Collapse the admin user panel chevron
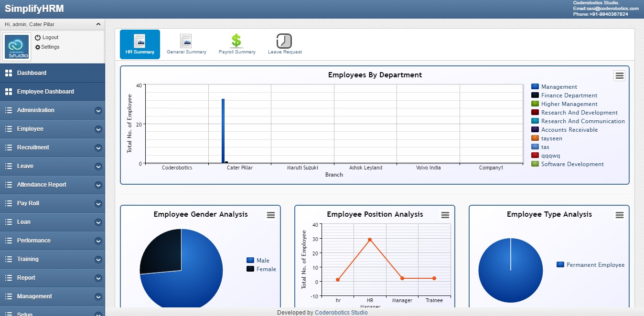This screenshot has height=316, width=644. tap(98, 24)
